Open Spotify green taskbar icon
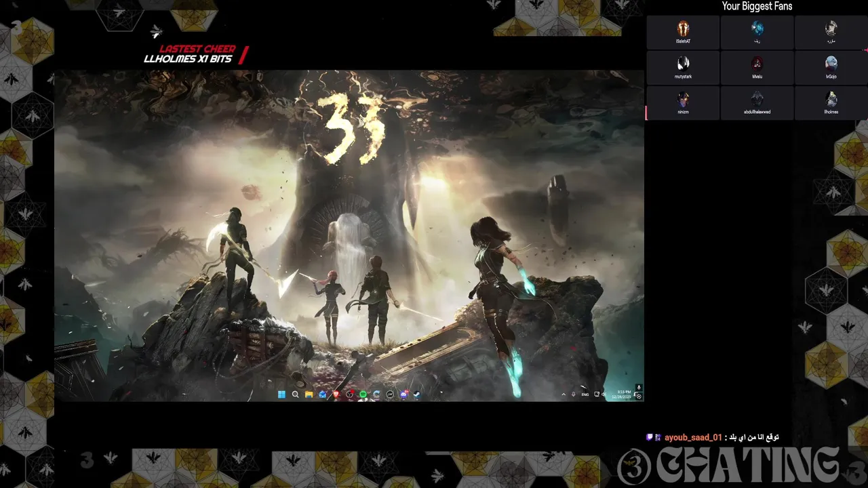 coord(363,394)
